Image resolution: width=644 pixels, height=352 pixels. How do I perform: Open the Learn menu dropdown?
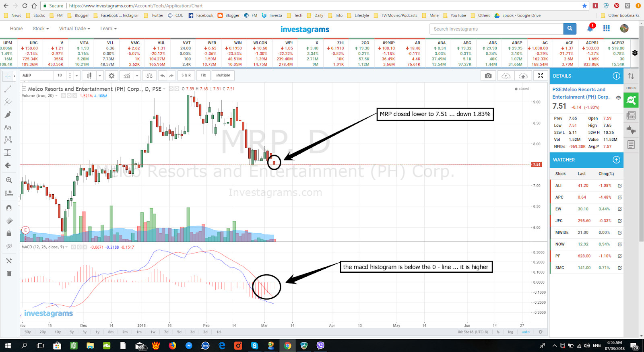tap(108, 29)
